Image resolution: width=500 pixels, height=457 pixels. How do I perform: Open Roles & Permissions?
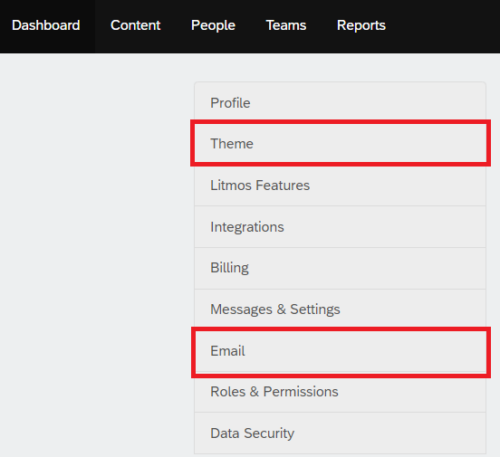[x=340, y=392]
